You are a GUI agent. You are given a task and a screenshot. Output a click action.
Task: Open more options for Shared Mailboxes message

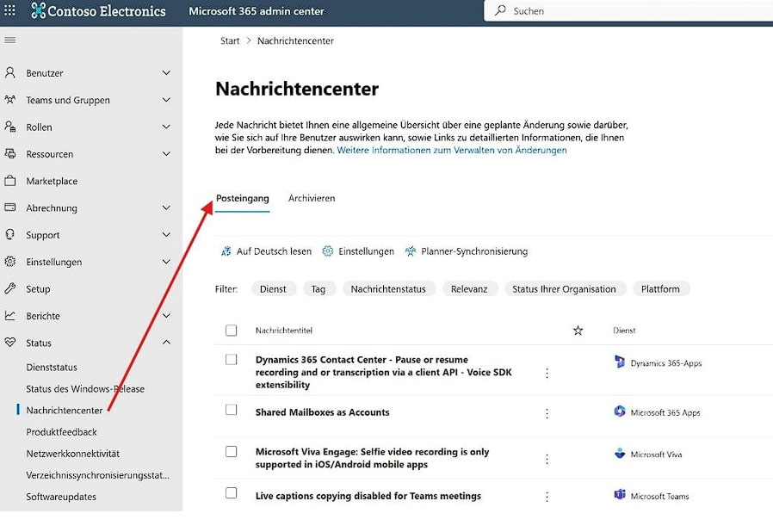[x=547, y=414]
